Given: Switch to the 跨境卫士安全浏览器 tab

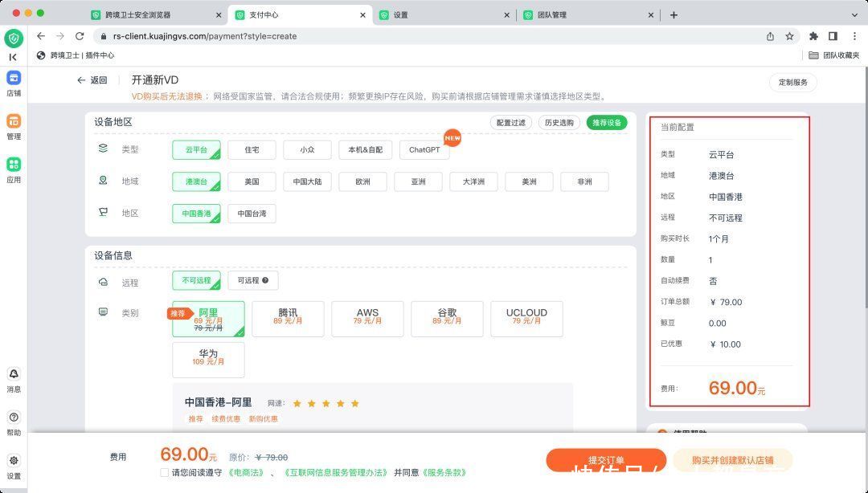Looking at the screenshot, I should 156,15.
